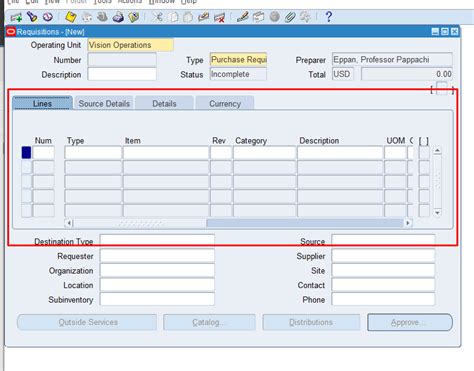Click the Oracle logo in Requisitions title bar
The image size is (474, 371).
[x=11, y=32]
